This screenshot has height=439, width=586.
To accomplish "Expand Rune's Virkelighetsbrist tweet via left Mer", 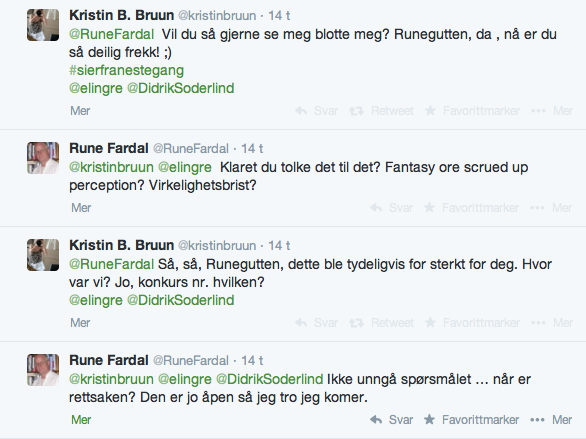I will [x=81, y=207].
